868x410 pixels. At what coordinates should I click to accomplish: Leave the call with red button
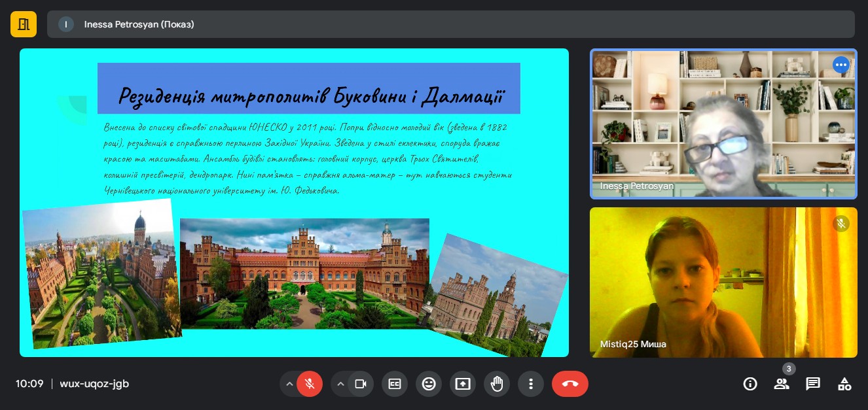[570, 384]
